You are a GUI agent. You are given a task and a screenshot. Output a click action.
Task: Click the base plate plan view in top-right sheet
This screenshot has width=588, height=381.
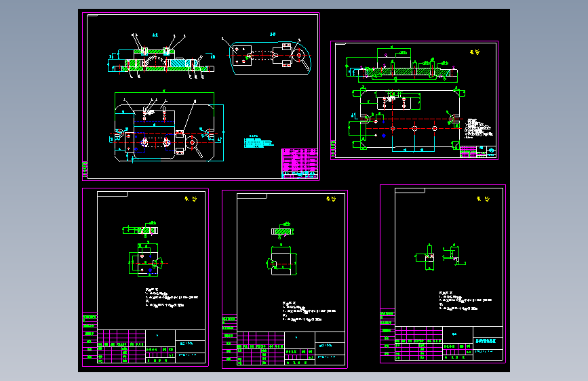[x=409, y=119]
